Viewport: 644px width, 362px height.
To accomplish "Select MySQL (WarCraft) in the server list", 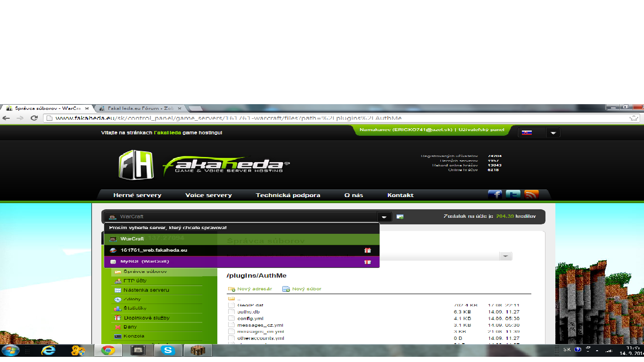I will pos(241,262).
